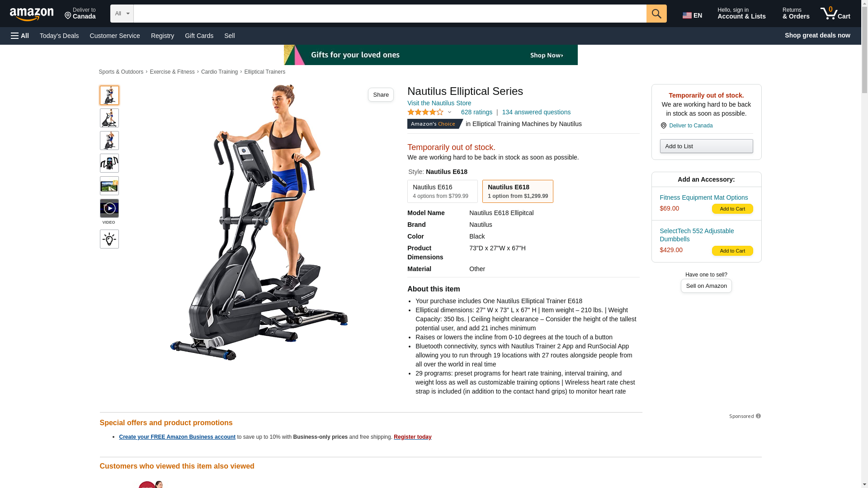Select the Nautilus E616 style option
Screen dimensions: 868x488
click(442, 191)
